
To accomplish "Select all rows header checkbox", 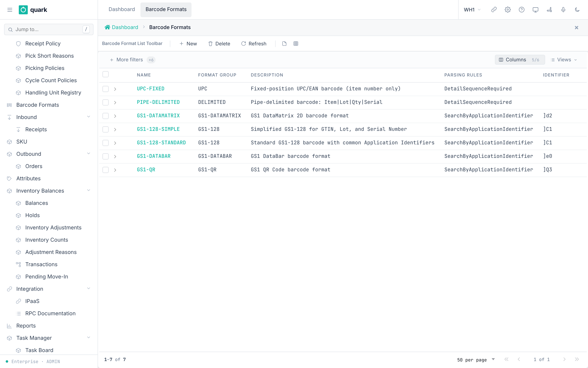I will [105, 74].
